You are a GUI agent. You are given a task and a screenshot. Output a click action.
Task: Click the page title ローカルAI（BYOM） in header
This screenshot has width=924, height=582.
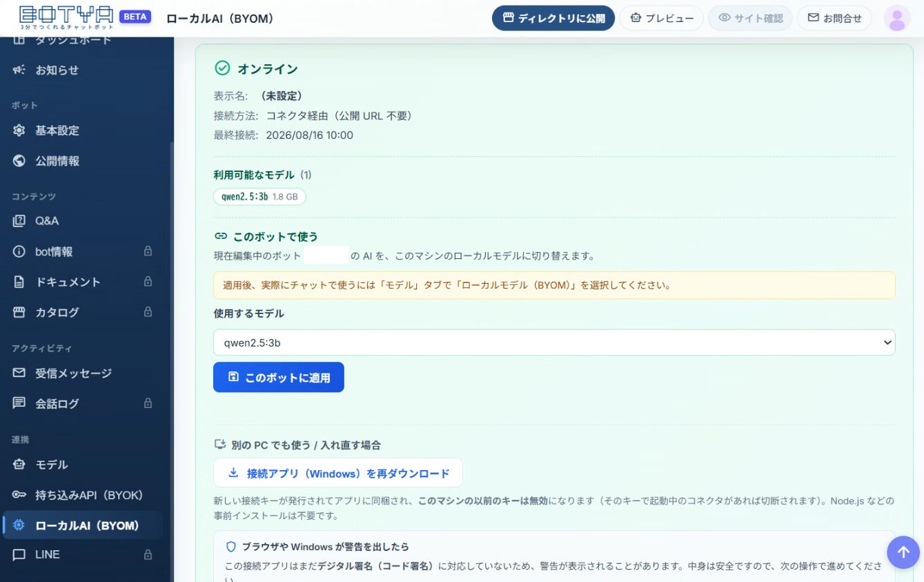[220, 19]
